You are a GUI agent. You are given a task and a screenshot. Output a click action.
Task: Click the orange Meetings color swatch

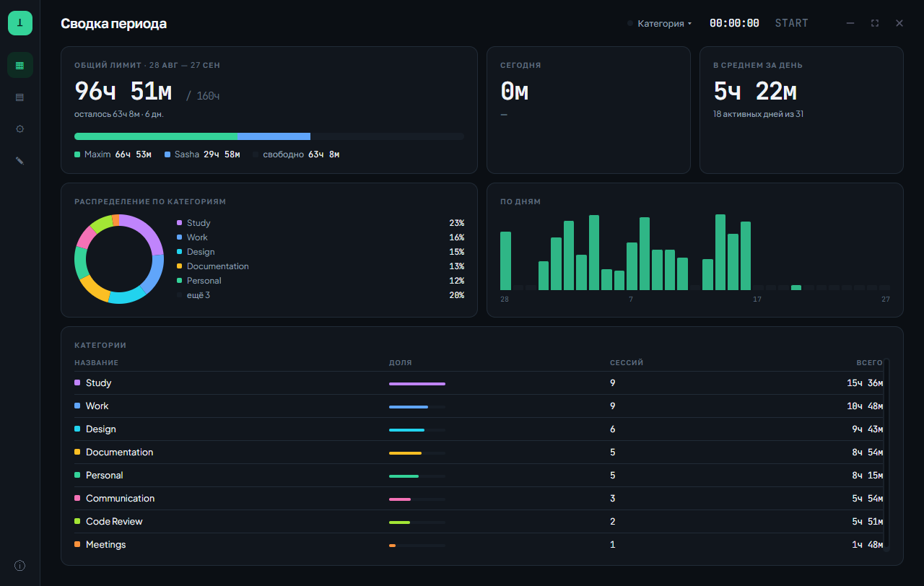77,544
